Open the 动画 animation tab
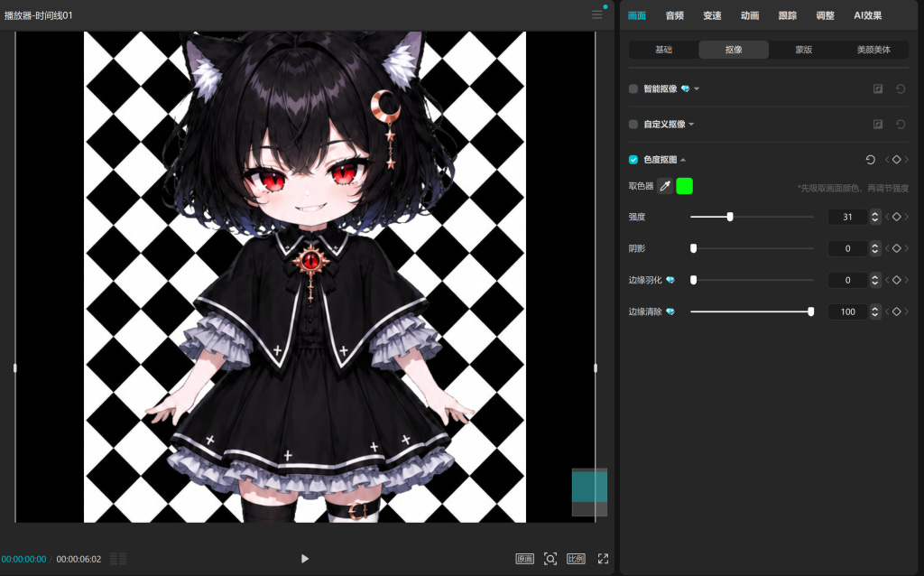This screenshot has width=924, height=576. [x=750, y=15]
